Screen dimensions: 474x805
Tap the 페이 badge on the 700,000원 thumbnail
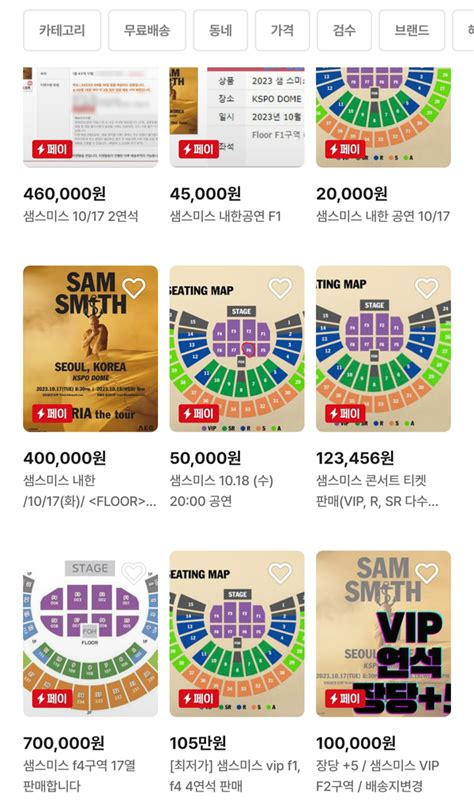click(x=52, y=698)
